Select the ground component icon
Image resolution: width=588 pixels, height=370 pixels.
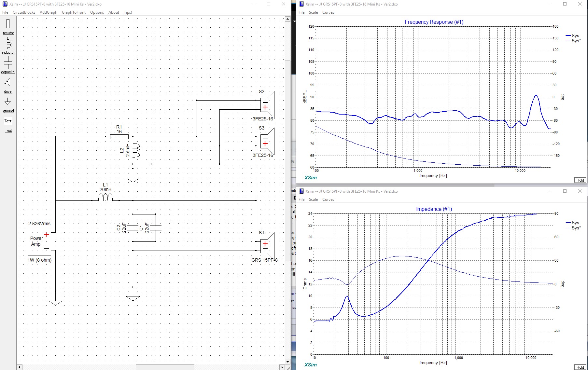click(7, 102)
